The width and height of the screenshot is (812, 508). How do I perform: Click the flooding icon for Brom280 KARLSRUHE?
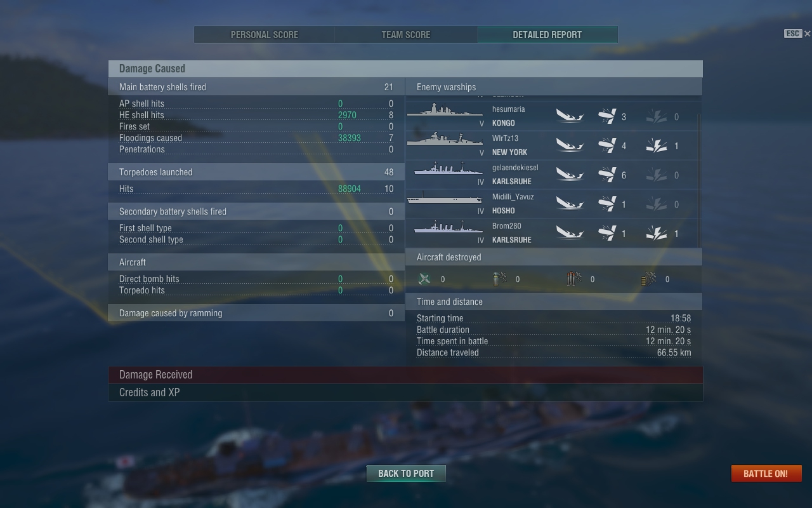click(x=656, y=233)
